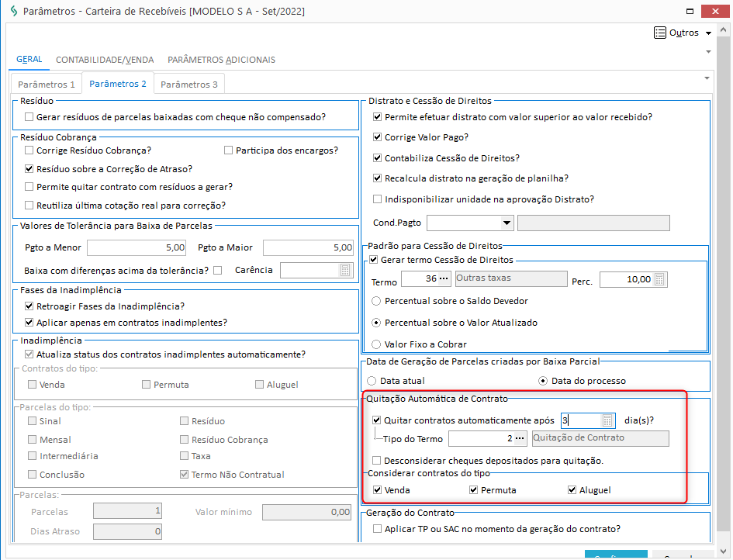Toggle Desconsiderar cheques depositados para quitação
733x560 pixels.
pos(377,461)
